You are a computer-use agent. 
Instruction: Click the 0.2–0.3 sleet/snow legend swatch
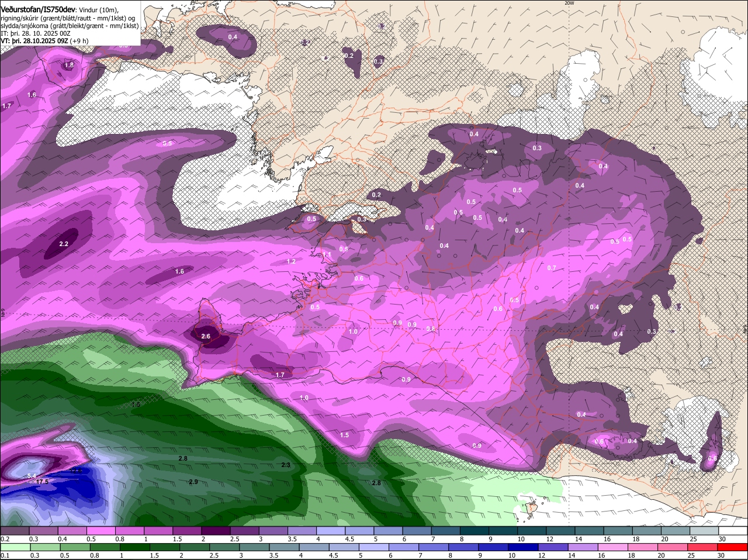click(x=15, y=531)
